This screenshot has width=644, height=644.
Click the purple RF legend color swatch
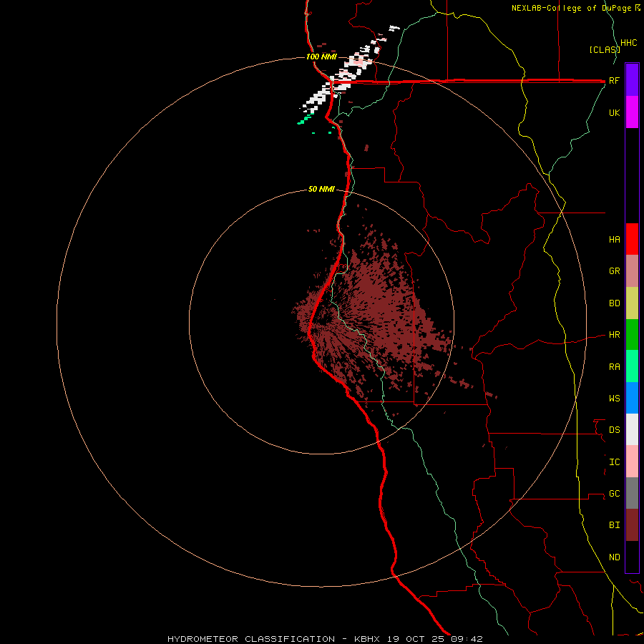coord(632,80)
